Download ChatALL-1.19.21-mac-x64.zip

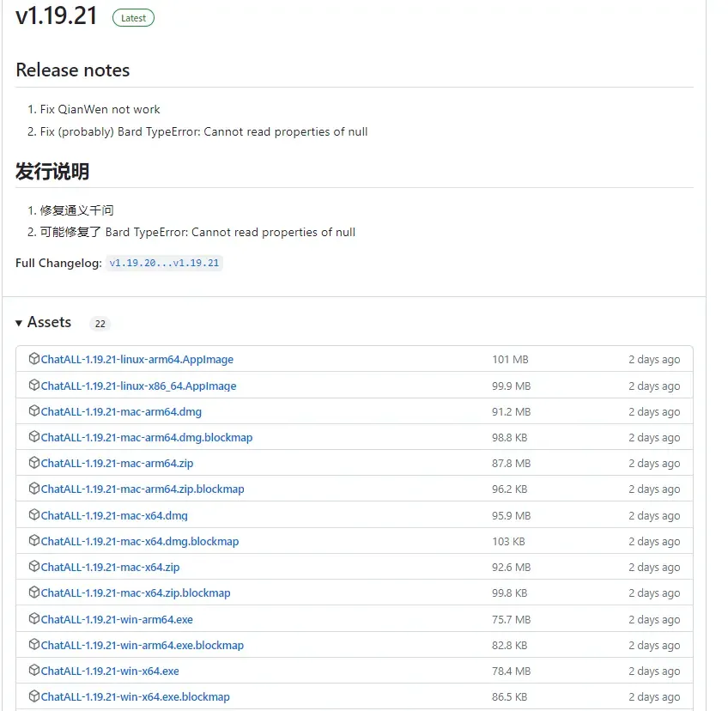point(110,567)
